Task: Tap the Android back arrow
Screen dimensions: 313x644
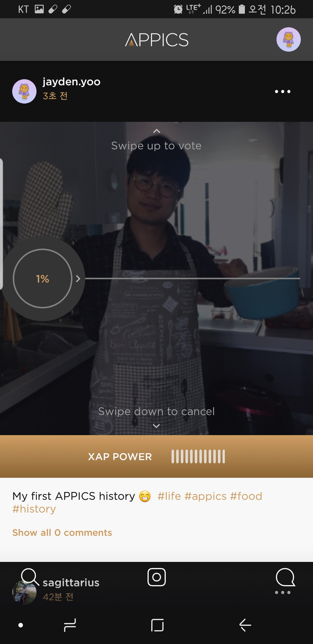Action: point(245,625)
